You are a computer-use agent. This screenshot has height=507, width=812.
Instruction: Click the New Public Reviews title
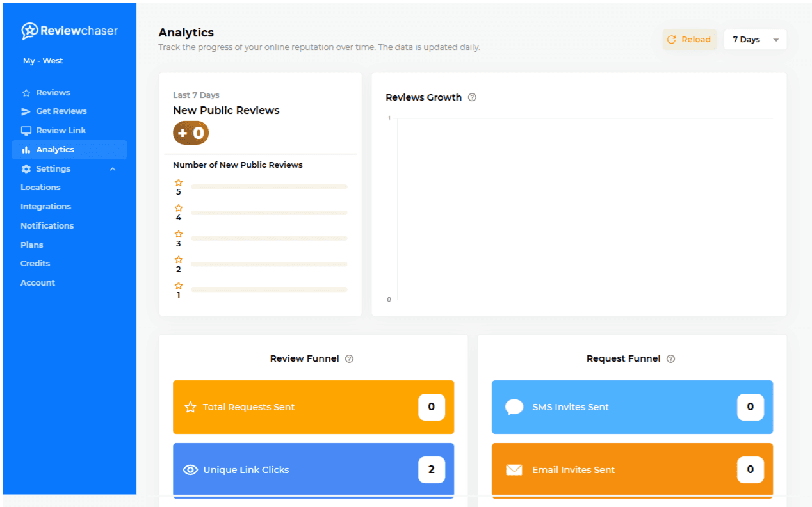[x=226, y=110]
